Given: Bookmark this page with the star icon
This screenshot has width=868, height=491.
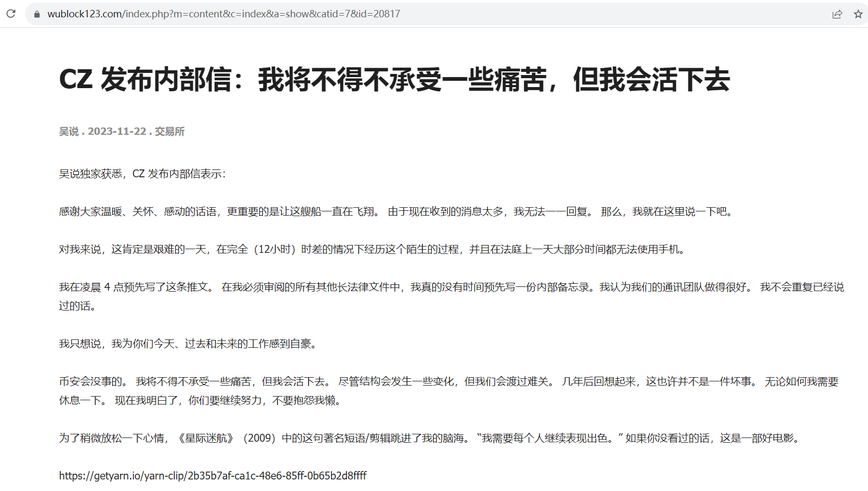Looking at the screenshot, I should (858, 14).
